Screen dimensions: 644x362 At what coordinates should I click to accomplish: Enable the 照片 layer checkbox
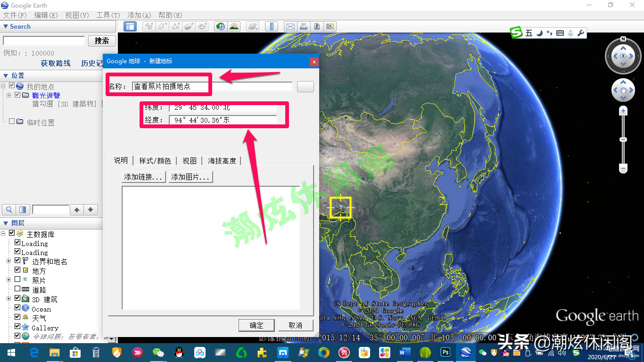[17, 280]
